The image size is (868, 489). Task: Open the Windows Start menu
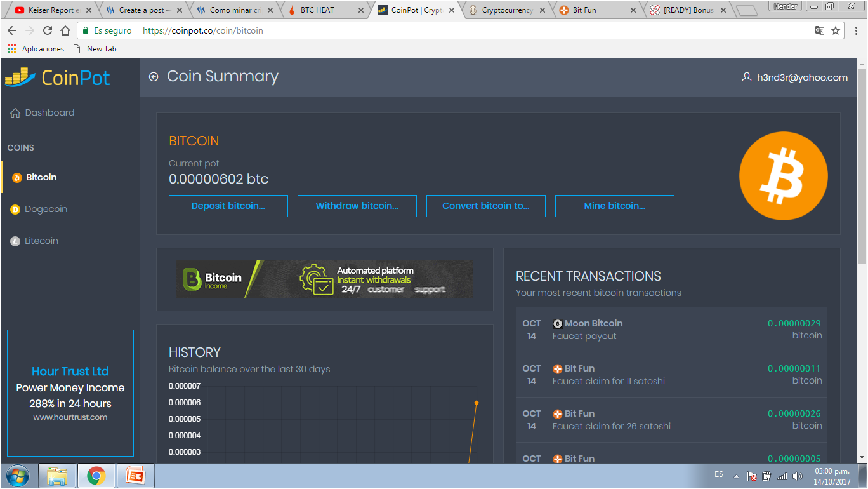click(17, 476)
